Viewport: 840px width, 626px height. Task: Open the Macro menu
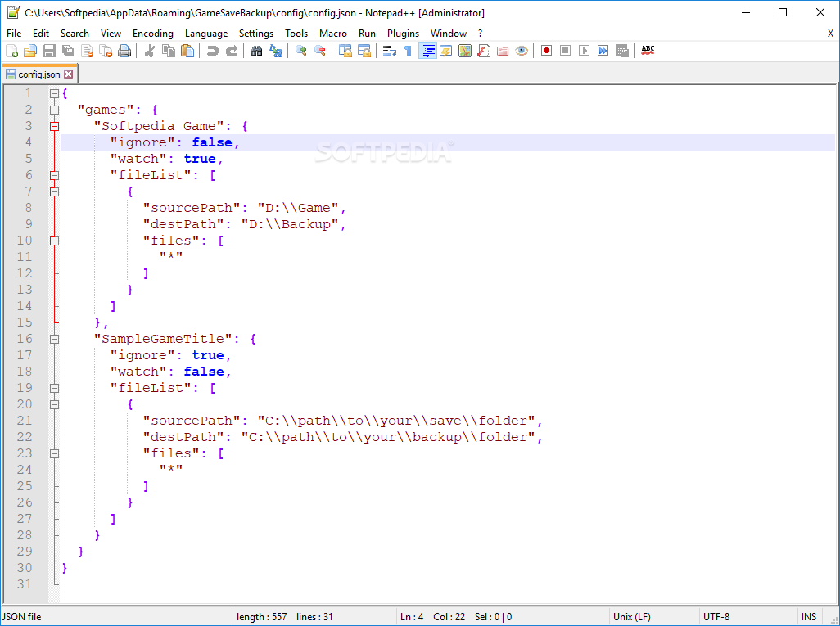[332, 34]
